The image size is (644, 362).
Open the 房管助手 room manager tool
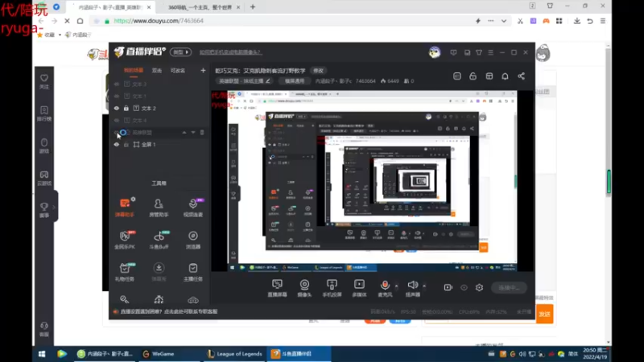tap(159, 208)
